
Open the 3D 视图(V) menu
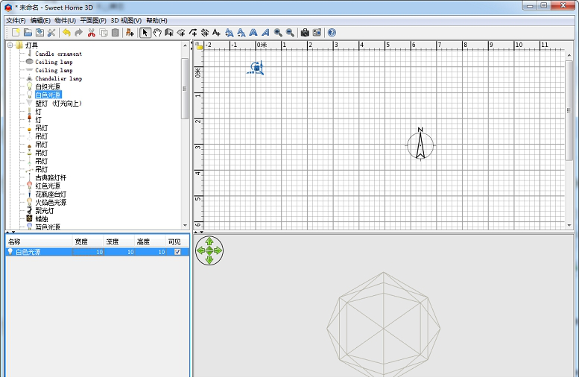126,20
